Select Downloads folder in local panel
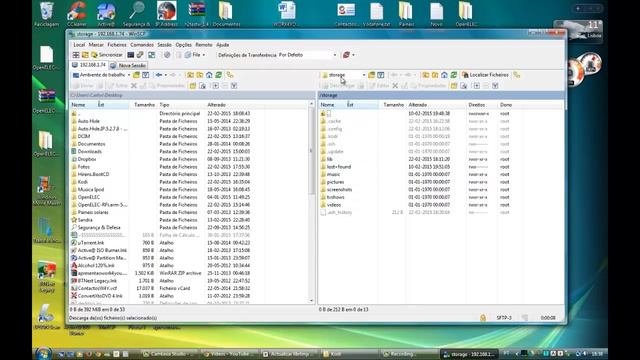 [90, 151]
